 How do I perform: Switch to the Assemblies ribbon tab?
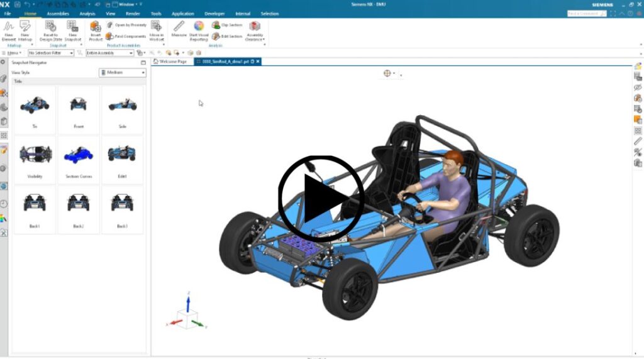point(58,13)
